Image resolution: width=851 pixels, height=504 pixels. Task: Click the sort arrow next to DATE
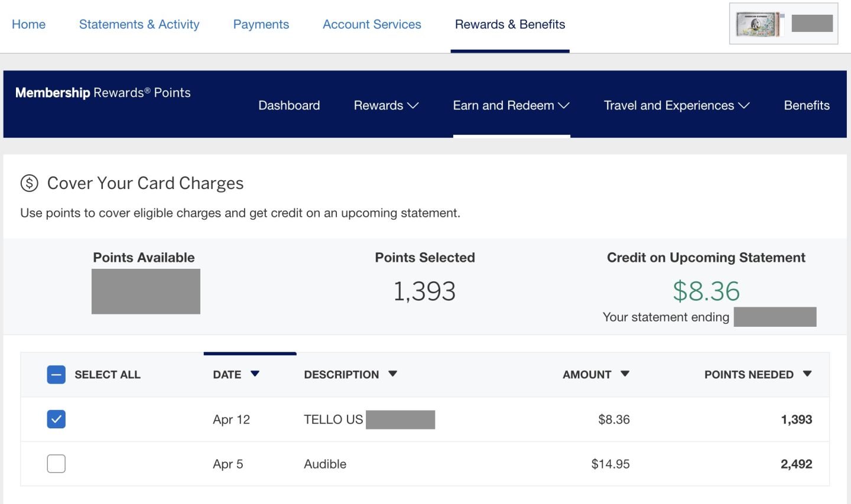pyautogui.click(x=255, y=374)
